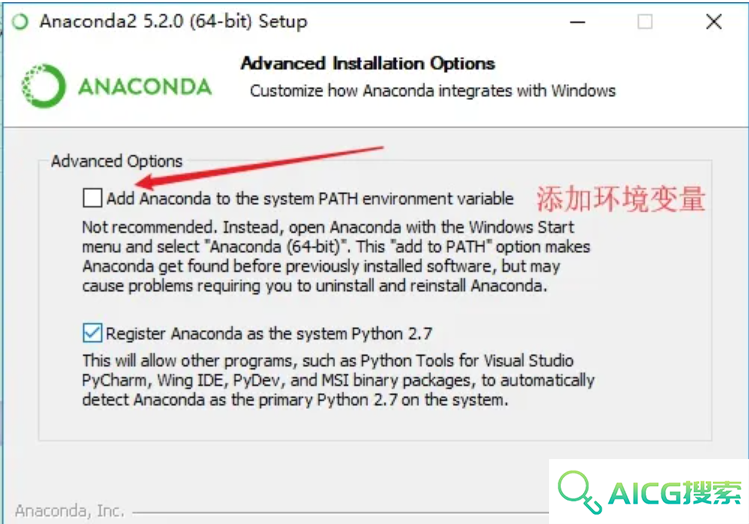Click the green Anaconda ring logo
This screenshot has height=524, width=749.
tap(43, 86)
